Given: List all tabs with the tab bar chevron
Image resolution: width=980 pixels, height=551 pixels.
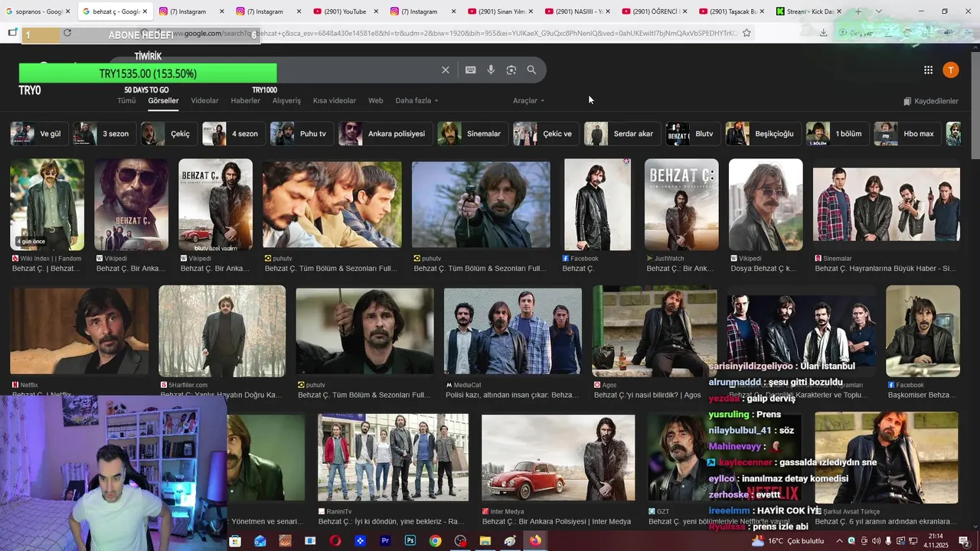Looking at the screenshot, I should coord(878,11).
